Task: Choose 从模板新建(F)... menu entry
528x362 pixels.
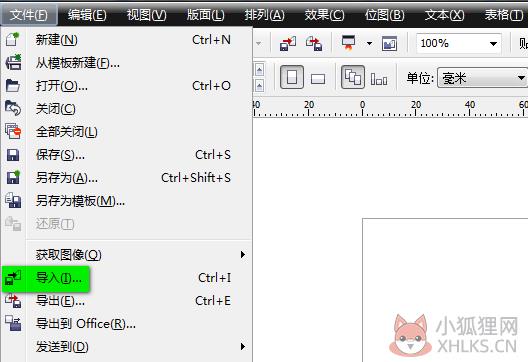Action: point(127,63)
